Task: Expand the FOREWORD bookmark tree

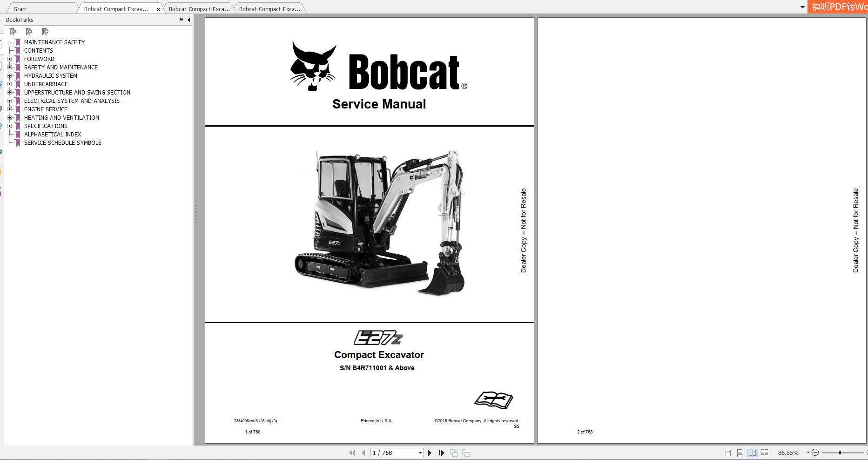Action: [11, 59]
